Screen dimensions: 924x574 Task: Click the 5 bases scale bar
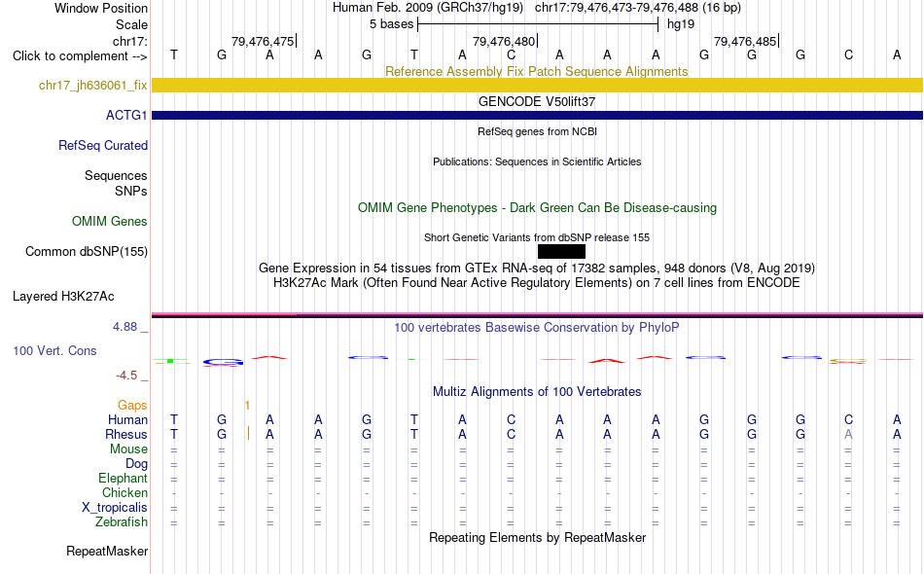point(538,24)
